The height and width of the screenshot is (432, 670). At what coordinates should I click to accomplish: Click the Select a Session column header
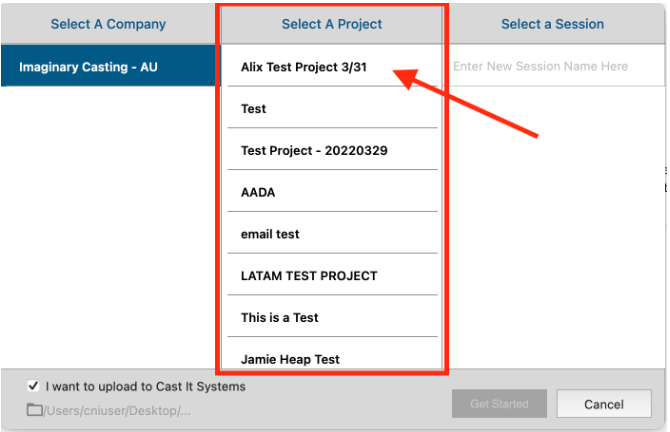[552, 24]
